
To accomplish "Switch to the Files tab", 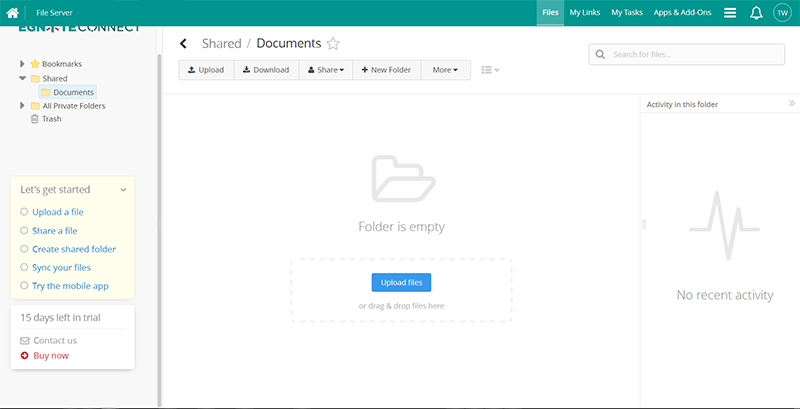I will click(550, 13).
